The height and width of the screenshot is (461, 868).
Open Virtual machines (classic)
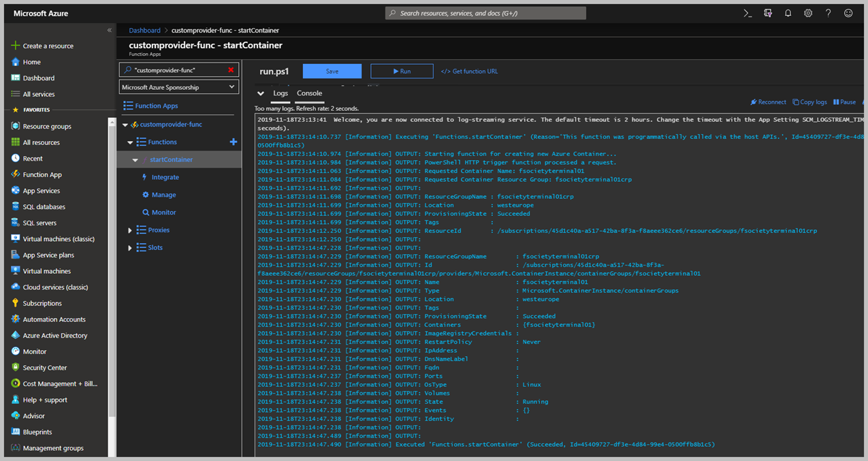(52, 239)
